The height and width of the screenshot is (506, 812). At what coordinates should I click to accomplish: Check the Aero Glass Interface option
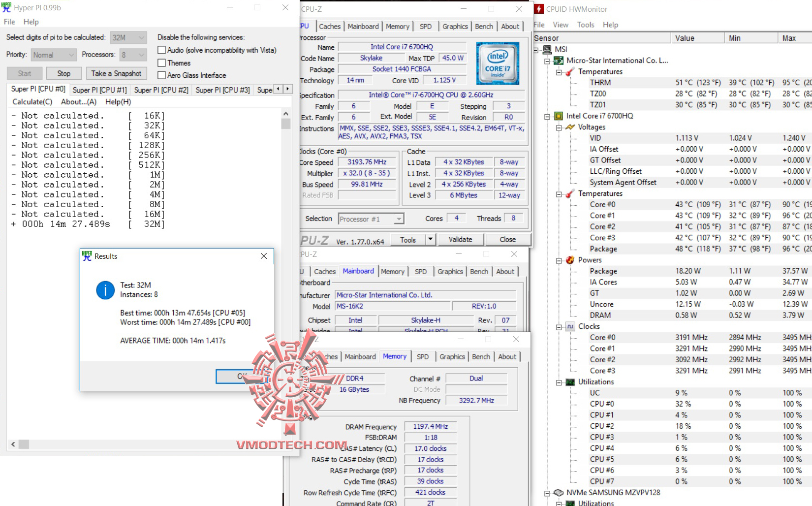161,75
